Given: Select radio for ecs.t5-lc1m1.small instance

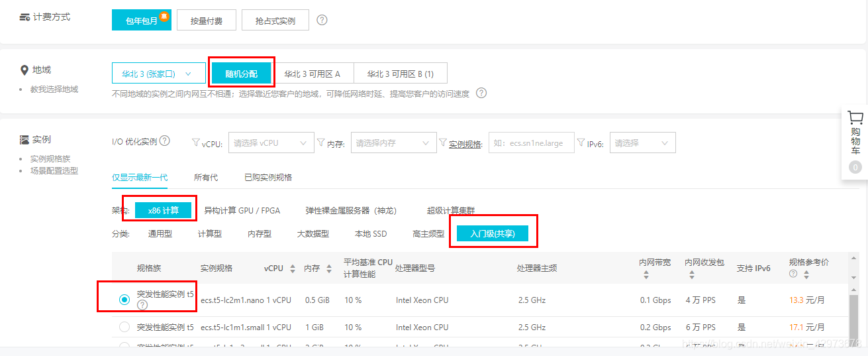Looking at the screenshot, I should [124, 327].
